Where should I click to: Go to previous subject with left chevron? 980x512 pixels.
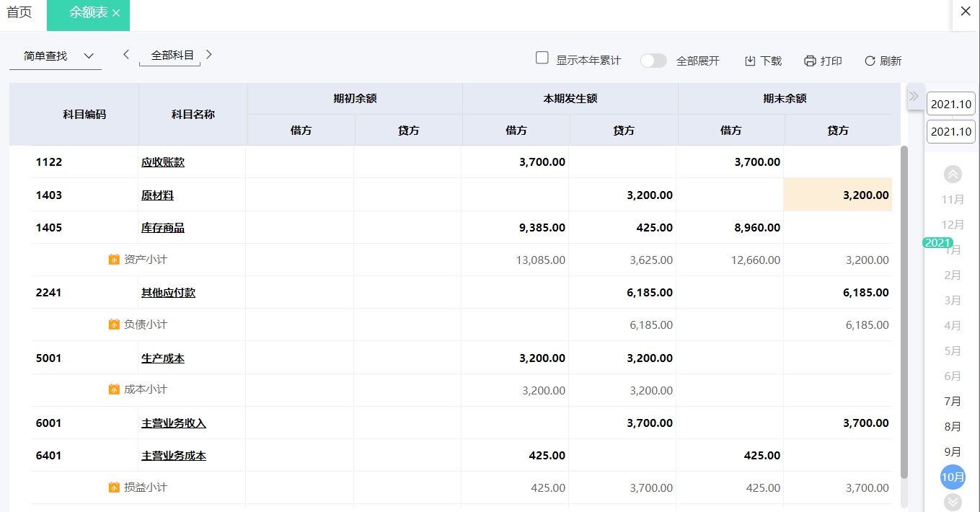pyautogui.click(x=126, y=54)
